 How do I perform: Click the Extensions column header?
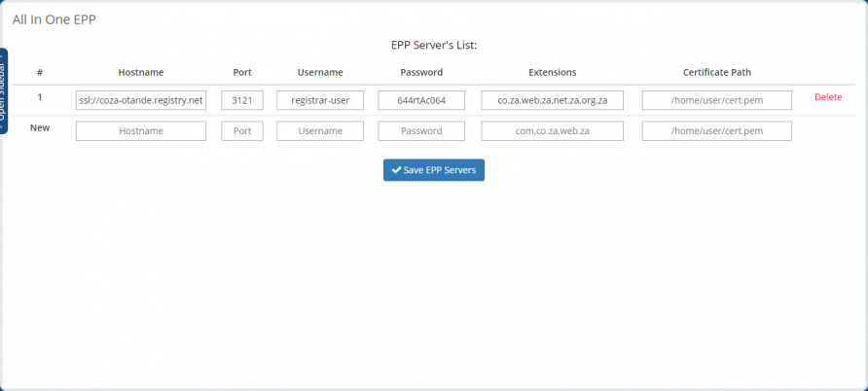[x=552, y=72]
